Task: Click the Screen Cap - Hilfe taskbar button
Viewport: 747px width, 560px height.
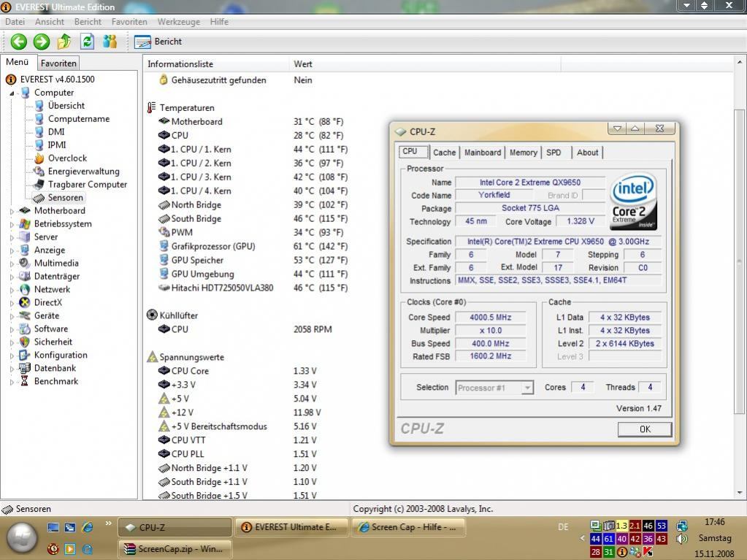Action: pos(408,528)
